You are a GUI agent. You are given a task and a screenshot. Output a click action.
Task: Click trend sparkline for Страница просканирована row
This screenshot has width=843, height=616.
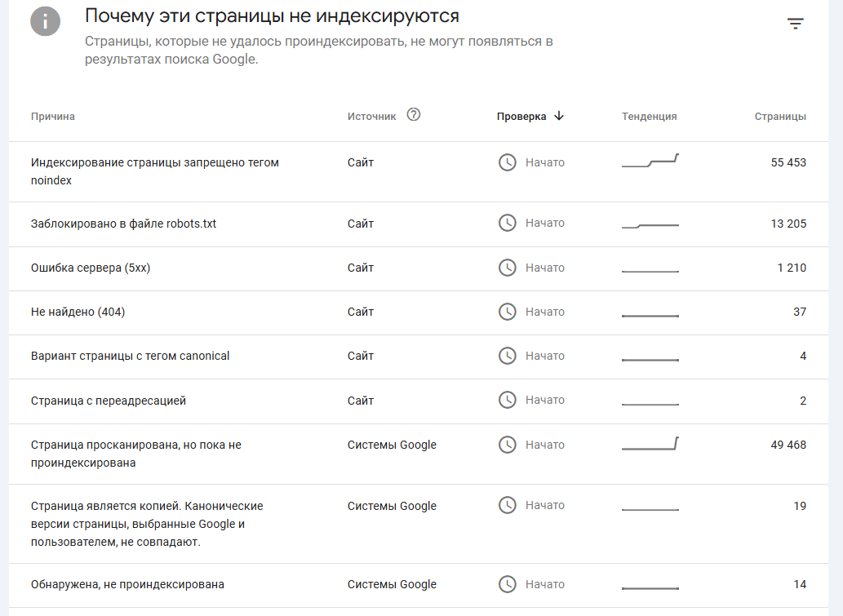(650, 444)
